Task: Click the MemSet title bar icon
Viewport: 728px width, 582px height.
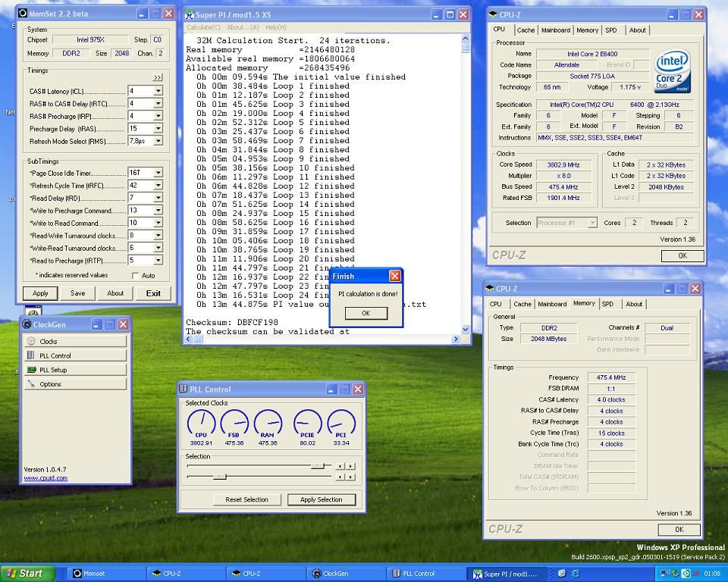Action: tap(22, 13)
